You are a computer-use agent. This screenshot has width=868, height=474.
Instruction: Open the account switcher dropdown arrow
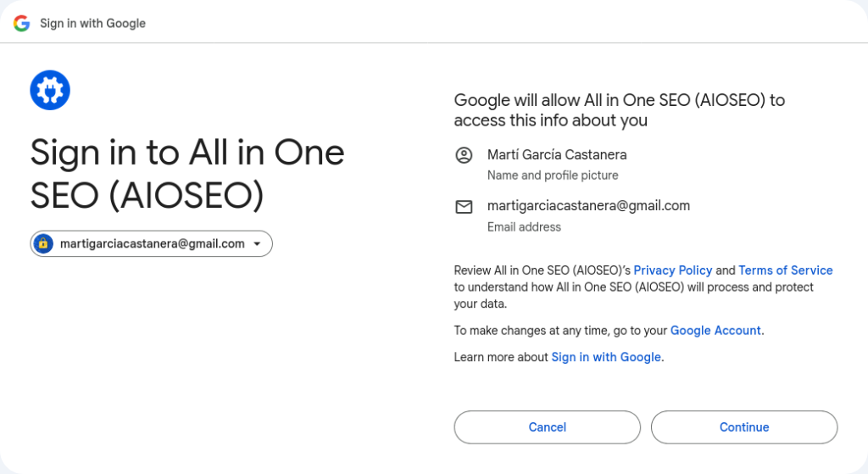(257, 244)
